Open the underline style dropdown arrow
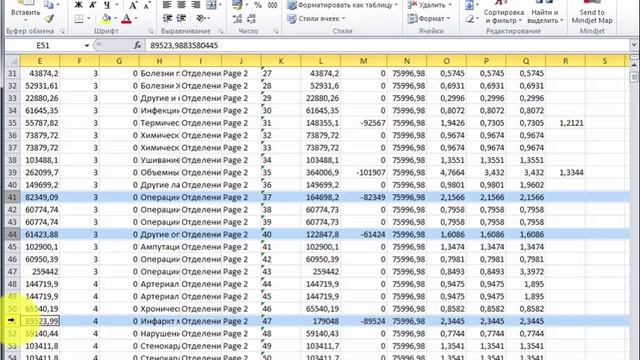The height and width of the screenshot is (360, 640). [116, 5]
